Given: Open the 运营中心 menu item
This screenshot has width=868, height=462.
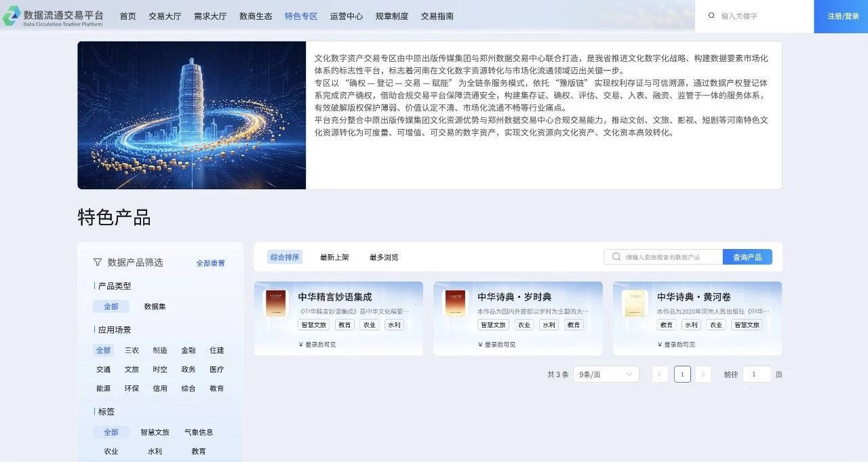Looking at the screenshot, I should pos(347,16).
